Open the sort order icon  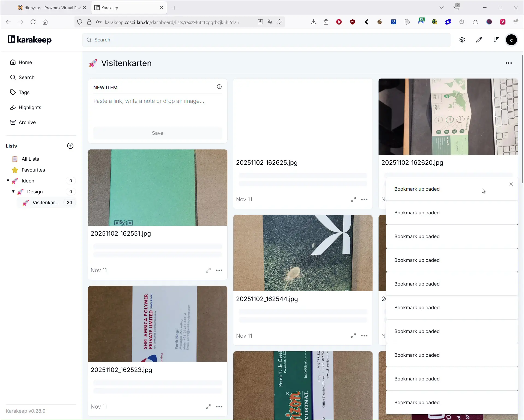coord(496,40)
